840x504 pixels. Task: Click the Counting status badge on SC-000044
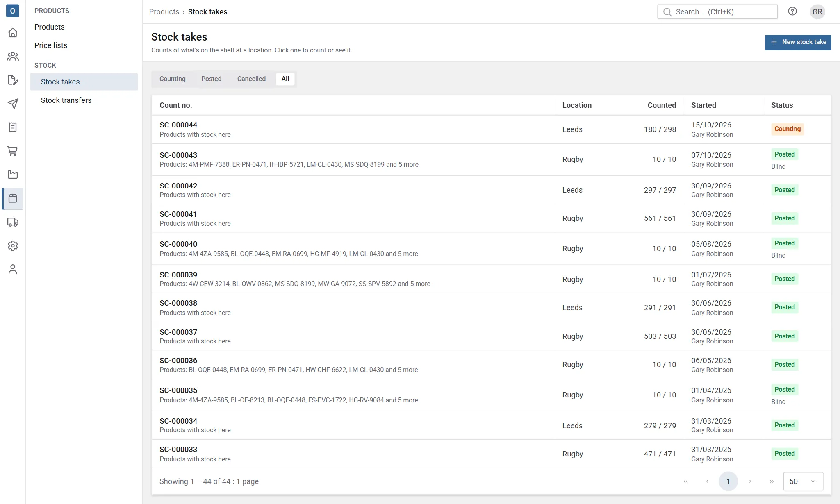click(x=787, y=129)
